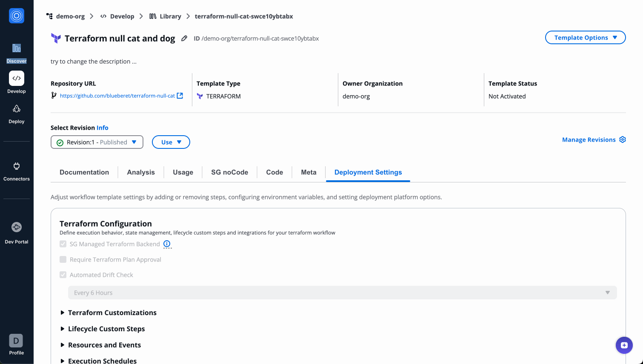Expand Lifecycle Custom Steps section

(x=103, y=329)
